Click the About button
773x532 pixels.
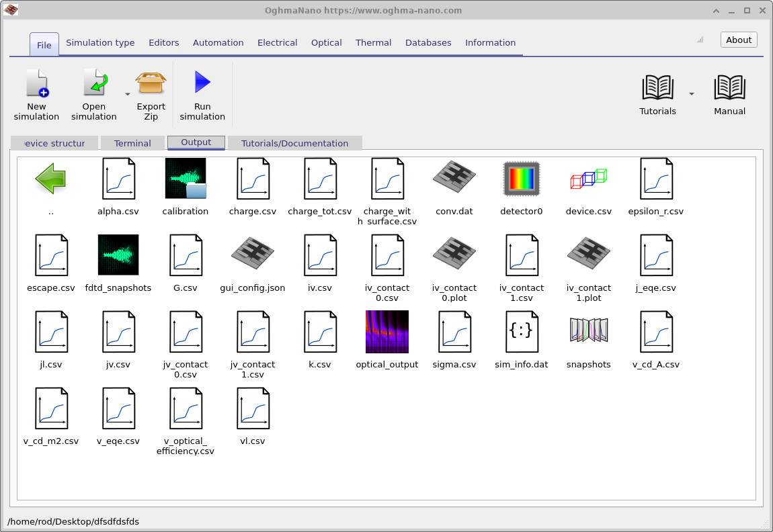coord(739,40)
